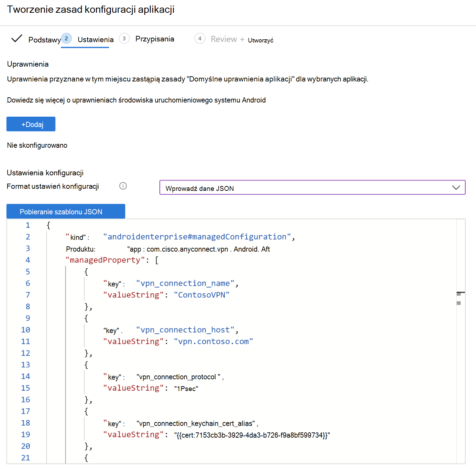The image size is (476, 469).
Task: Click Pobieranie szablonu JSON button
Action: 66,211
